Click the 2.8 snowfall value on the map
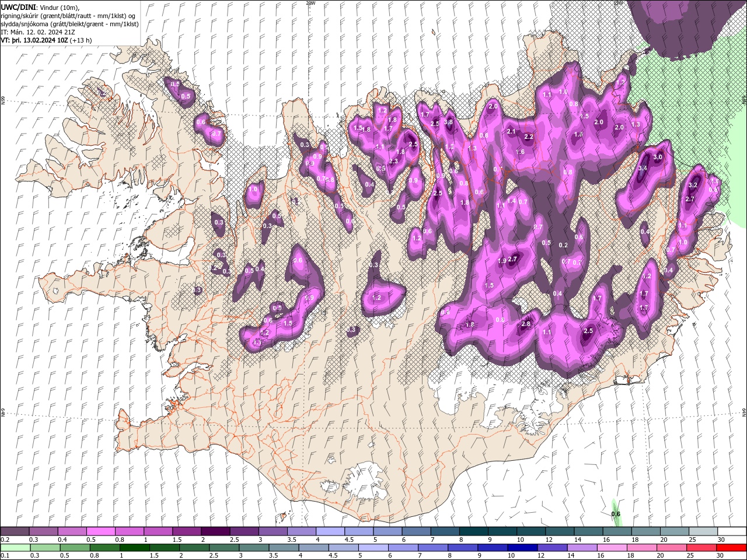The height and width of the screenshot is (560, 747). (x=525, y=324)
